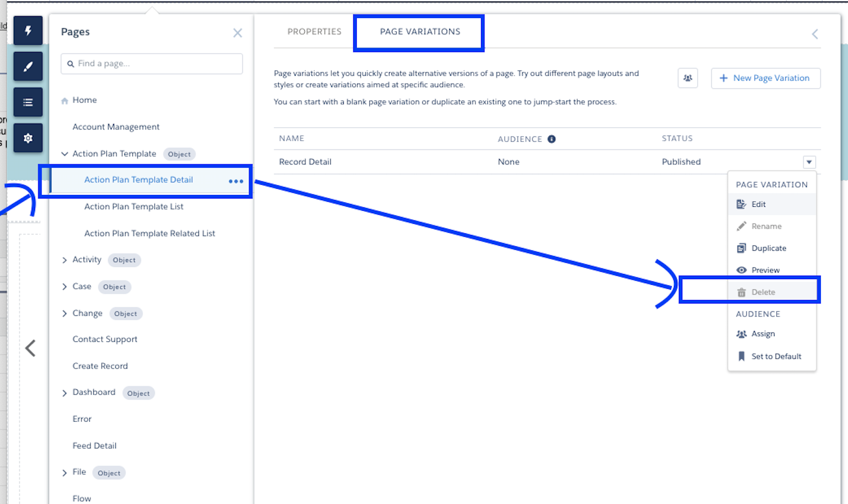
Task: Collapse the properties panel with the back chevron
Action: coord(815,34)
